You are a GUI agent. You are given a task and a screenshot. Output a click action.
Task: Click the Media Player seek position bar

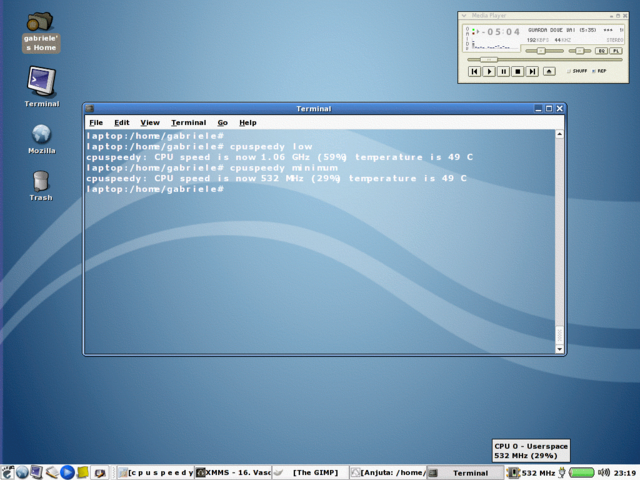click(544, 60)
